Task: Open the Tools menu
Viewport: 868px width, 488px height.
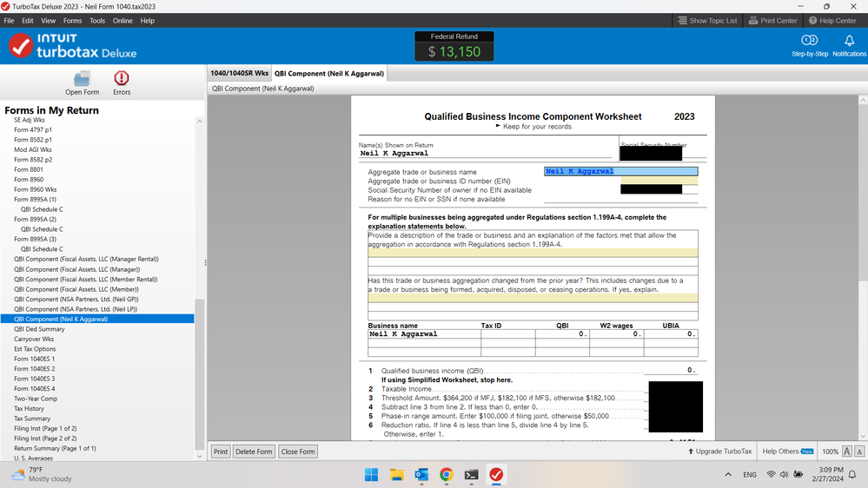Action: [x=96, y=21]
